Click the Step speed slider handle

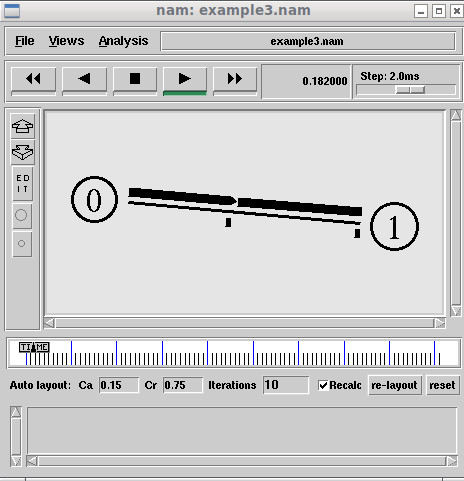(x=410, y=90)
